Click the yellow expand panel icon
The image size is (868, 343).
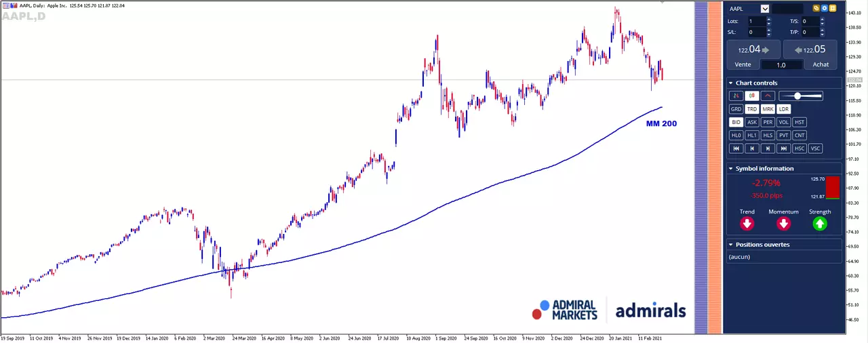tap(833, 8)
